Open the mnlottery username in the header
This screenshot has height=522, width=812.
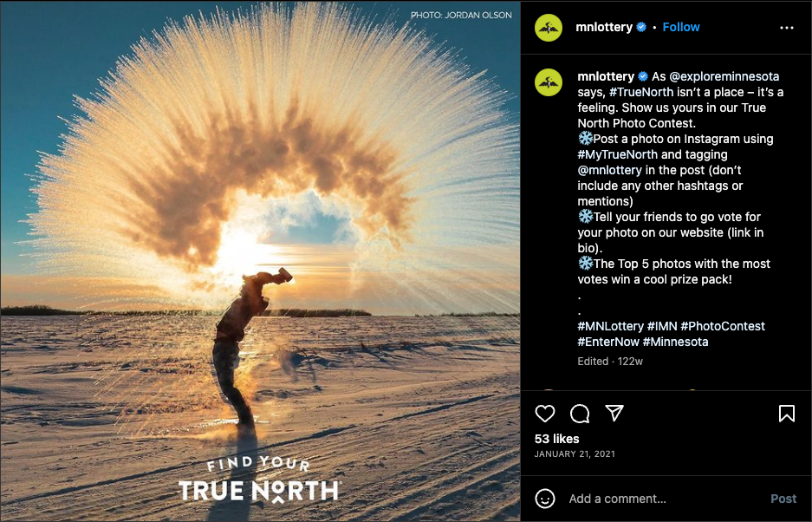[604, 27]
